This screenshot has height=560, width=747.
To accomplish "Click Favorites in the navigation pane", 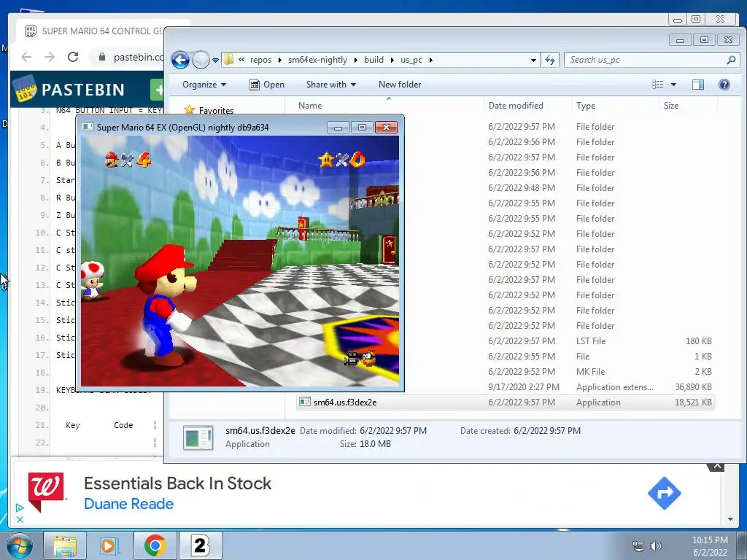I will click(x=216, y=111).
